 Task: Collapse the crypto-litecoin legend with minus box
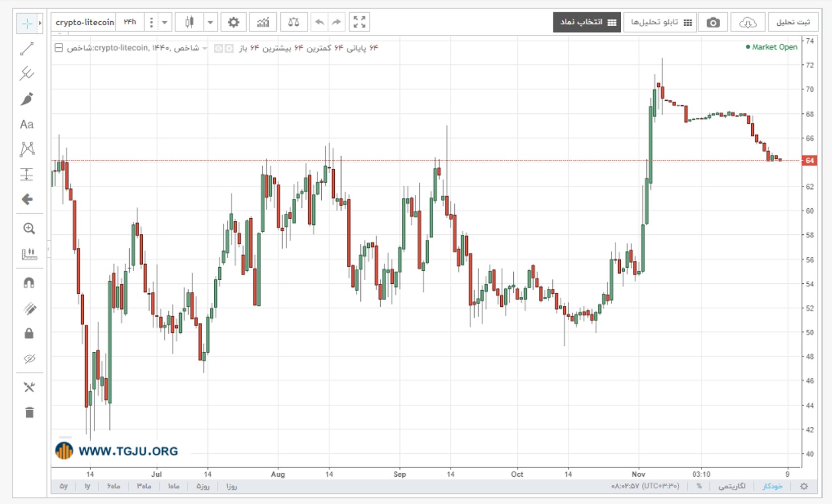[59, 48]
